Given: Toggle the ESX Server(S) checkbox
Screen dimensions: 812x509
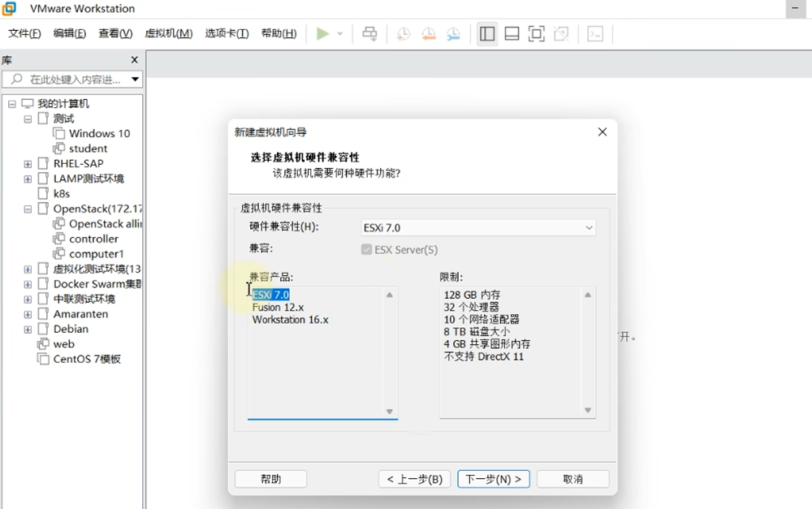Looking at the screenshot, I should click(x=367, y=249).
